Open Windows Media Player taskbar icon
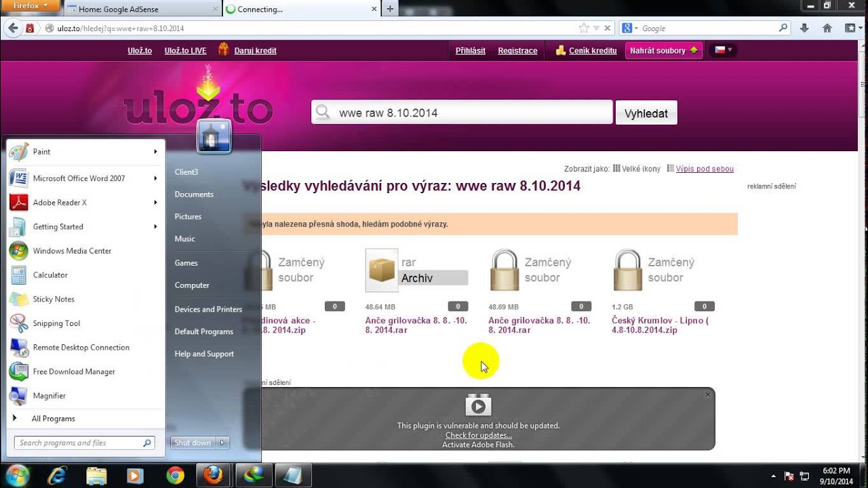Viewport: 868px width, 488px height. pyautogui.click(x=136, y=476)
